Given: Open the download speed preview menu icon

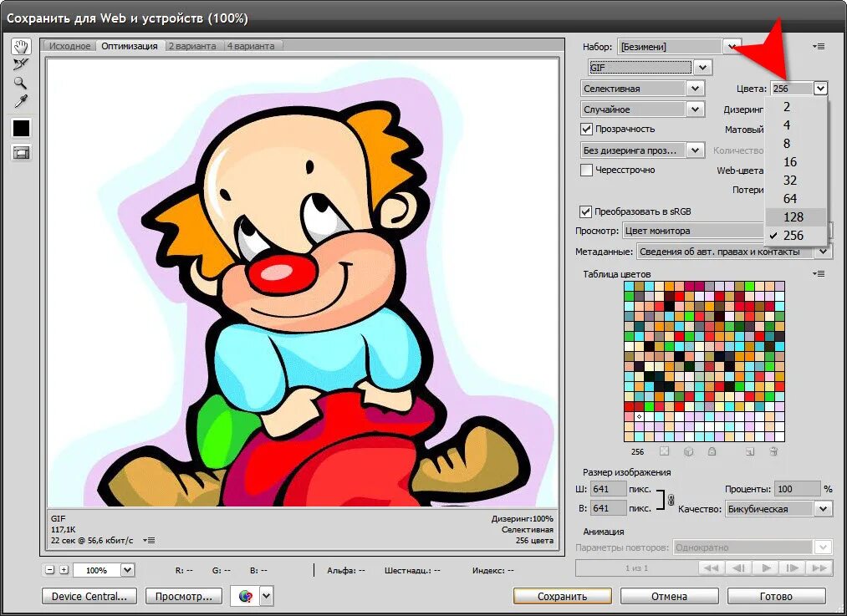Looking at the screenshot, I should point(149,540).
